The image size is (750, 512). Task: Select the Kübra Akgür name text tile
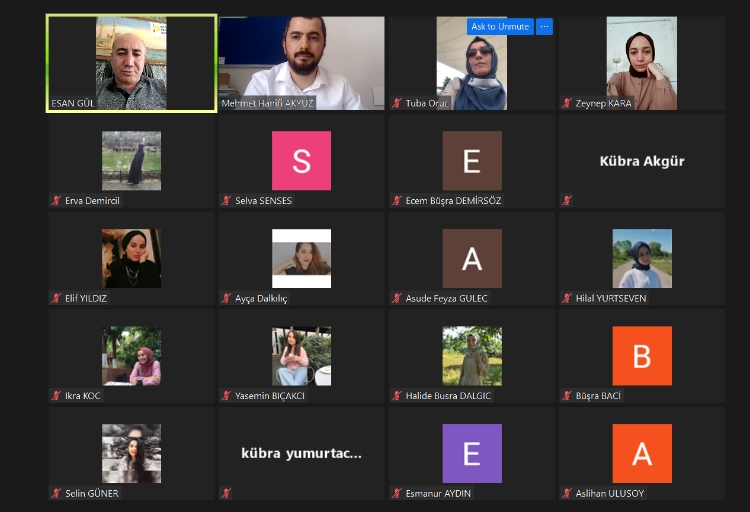[x=642, y=161]
